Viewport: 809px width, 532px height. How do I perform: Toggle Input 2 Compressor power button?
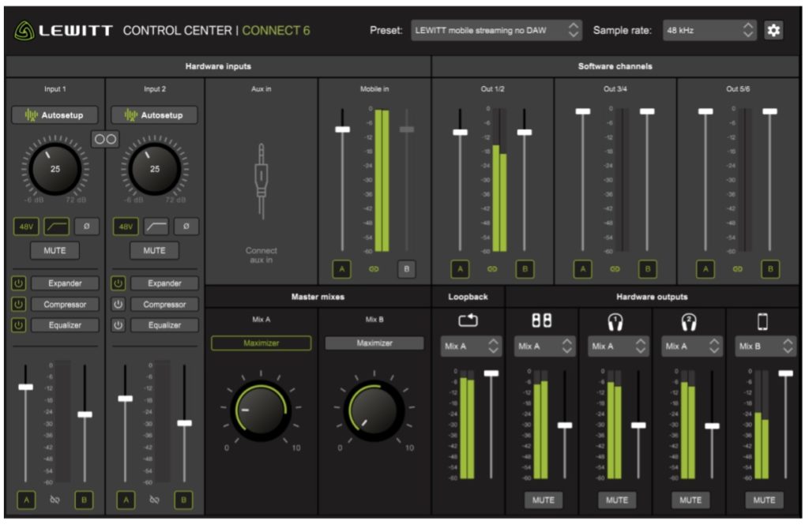(119, 304)
